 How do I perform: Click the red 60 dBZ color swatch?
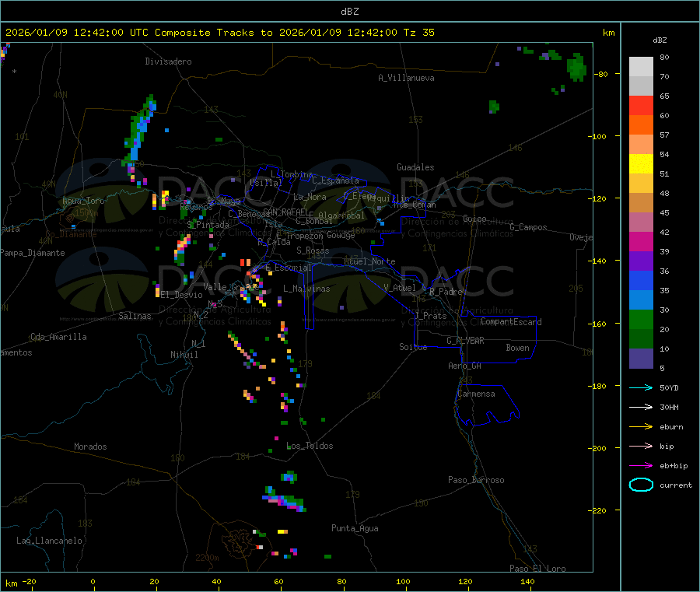point(641,105)
